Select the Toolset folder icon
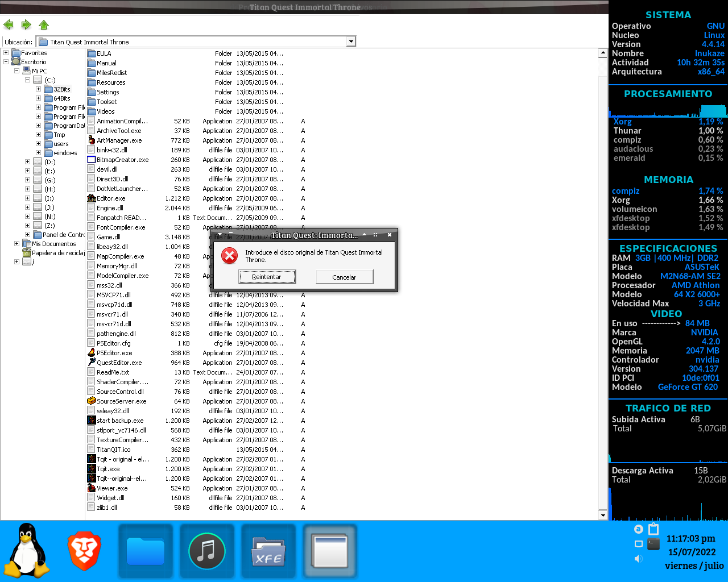Screen dimensions: 728x582 (92, 102)
